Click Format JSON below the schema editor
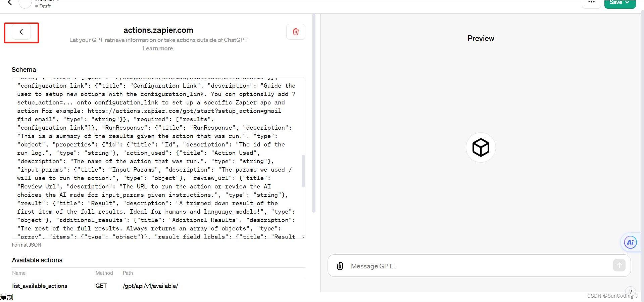This screenshot has width=644, height=302. point(26,245)
